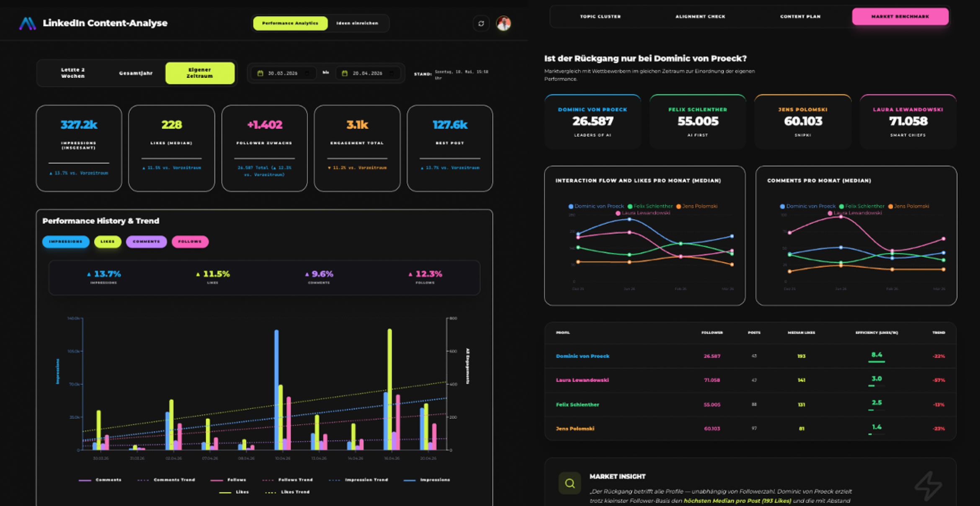Click Felix Schlenther in the benchmark table
The height and width of the screenshot is (506, 980).
click(x=578, y=405)
